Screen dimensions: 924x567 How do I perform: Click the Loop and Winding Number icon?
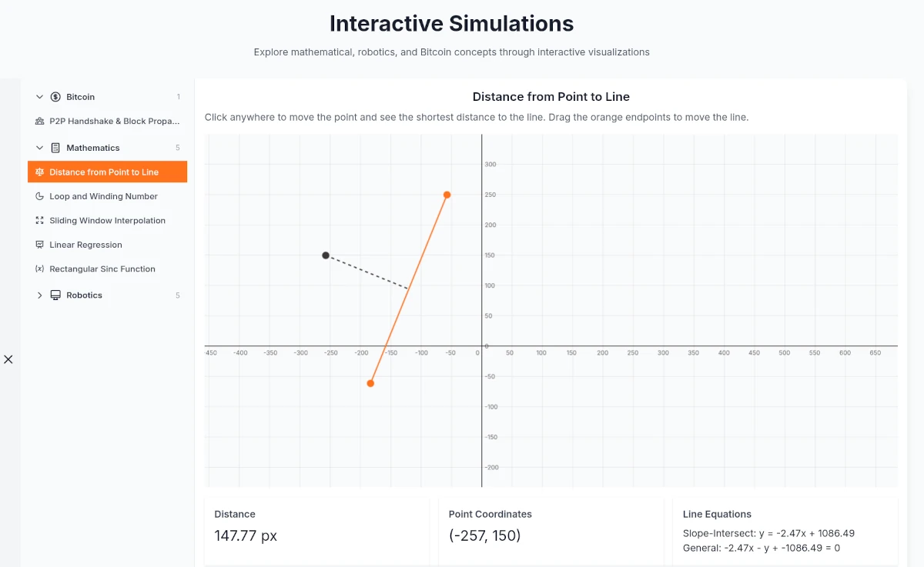coord(40,196)
